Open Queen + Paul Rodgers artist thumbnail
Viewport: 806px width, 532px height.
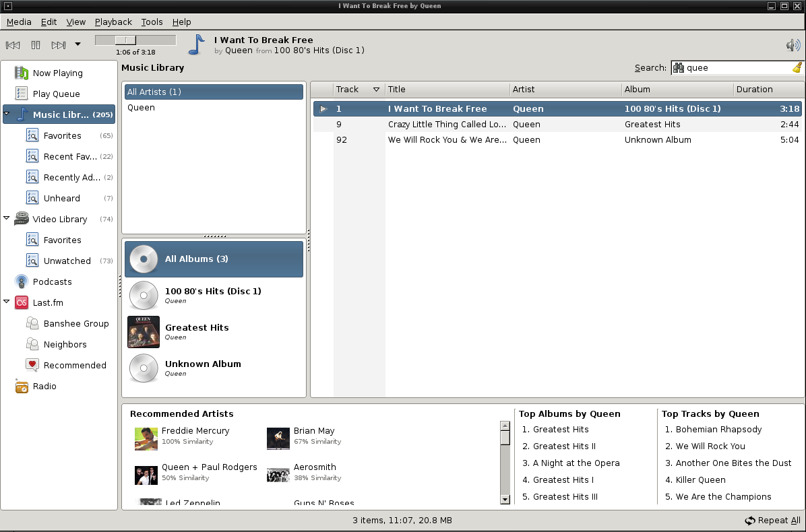146,475
